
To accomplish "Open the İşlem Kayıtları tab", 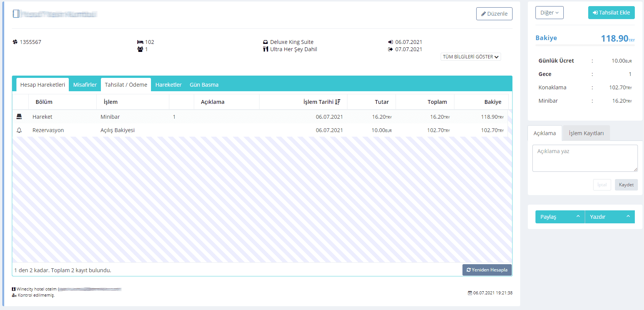I will coord(586,133).
